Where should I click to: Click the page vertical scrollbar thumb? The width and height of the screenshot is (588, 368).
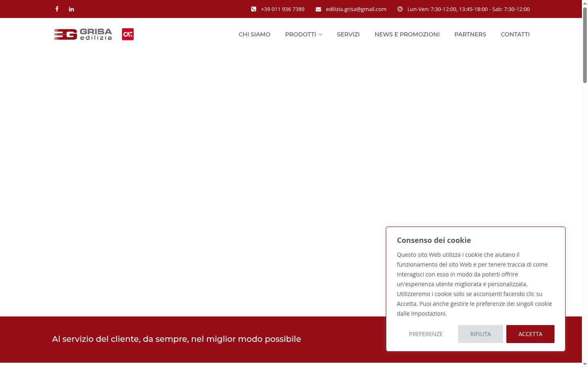coord(585,45)
